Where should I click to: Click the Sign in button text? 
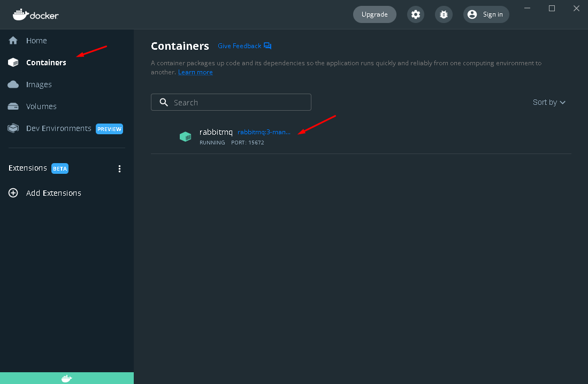tap(493, 14)
